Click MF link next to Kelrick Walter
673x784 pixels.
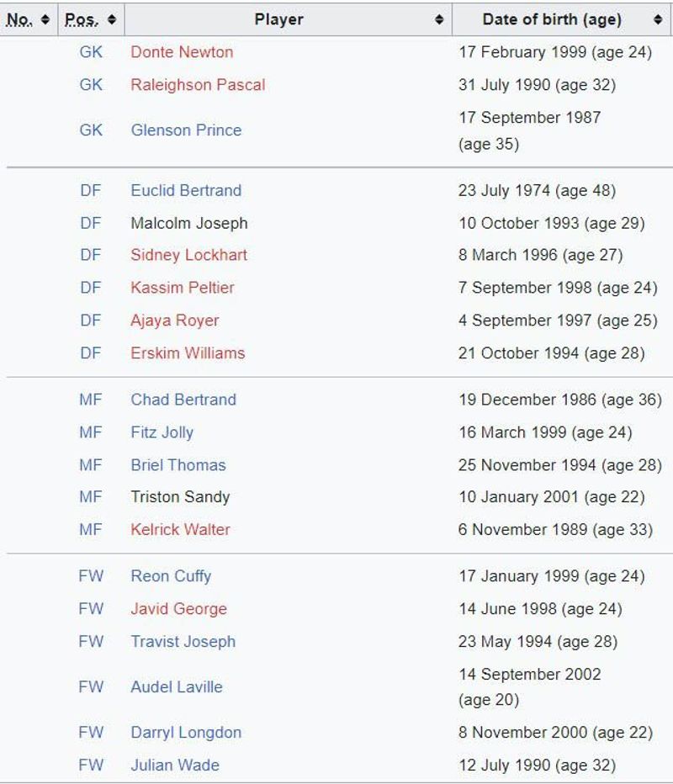pyautogui.click(x=91, y=529)
